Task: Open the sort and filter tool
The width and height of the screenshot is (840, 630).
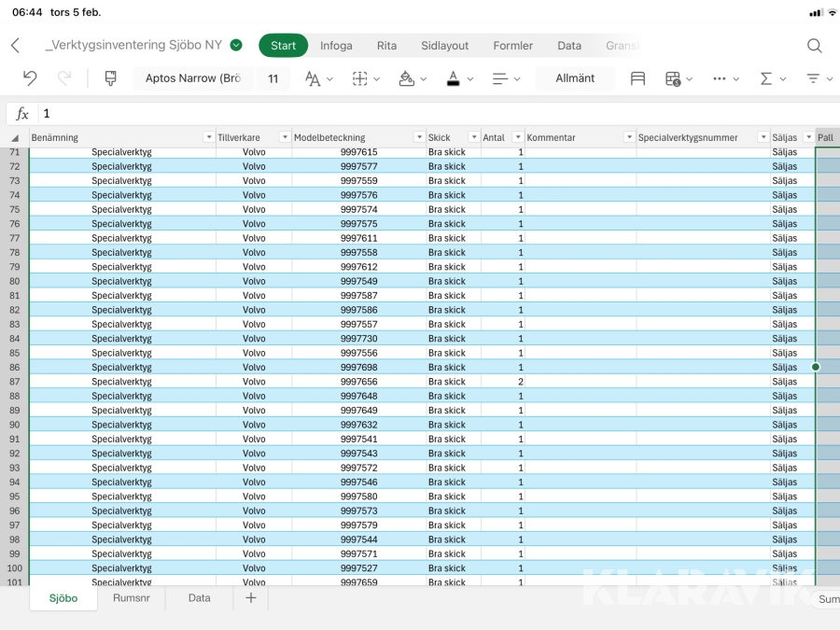Action: coord(814,78)
